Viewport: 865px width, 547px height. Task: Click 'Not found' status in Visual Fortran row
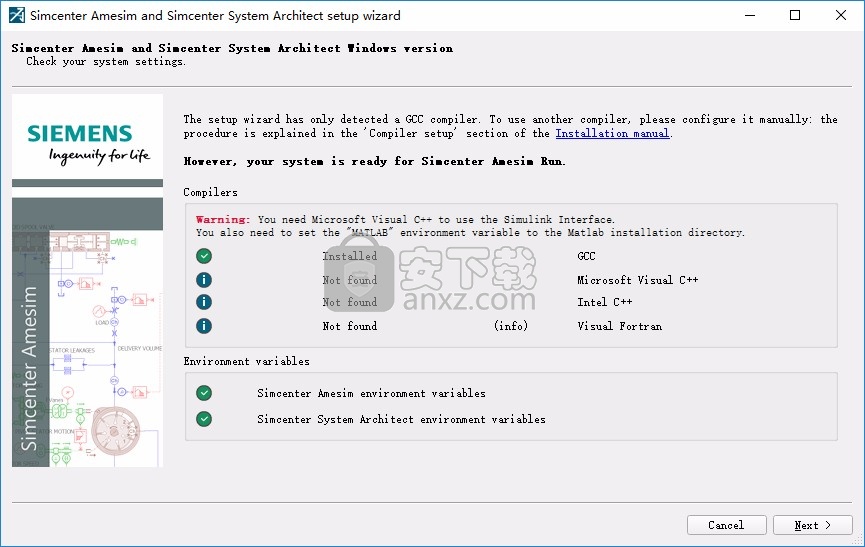(350, 326)
